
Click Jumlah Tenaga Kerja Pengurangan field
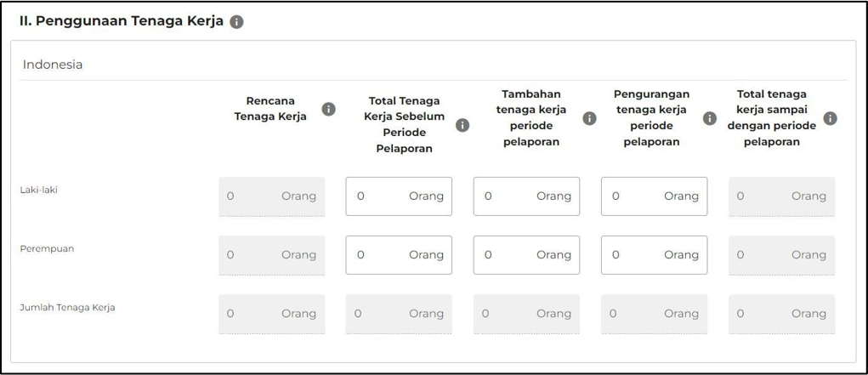654,314
